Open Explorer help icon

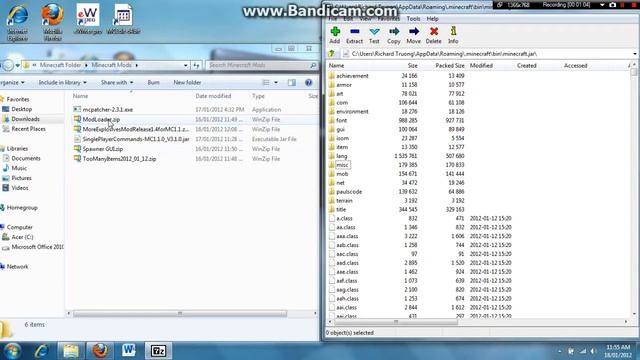pyautogui.click(x=309, y=83)
